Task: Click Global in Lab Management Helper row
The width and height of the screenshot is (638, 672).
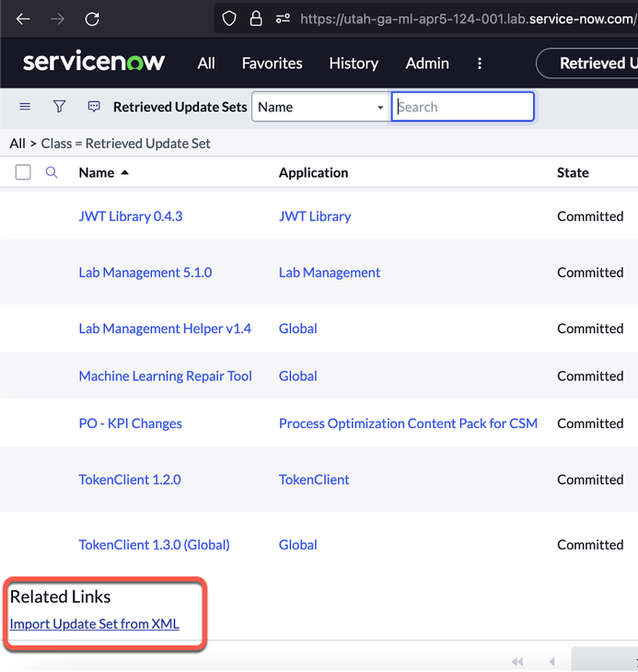Action: [x=298, y=329]
